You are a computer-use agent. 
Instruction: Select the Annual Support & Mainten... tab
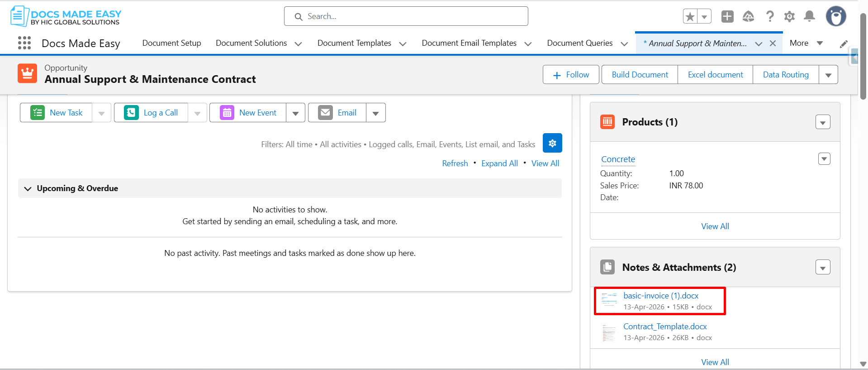pyautogui.click(x=695, y=43)
